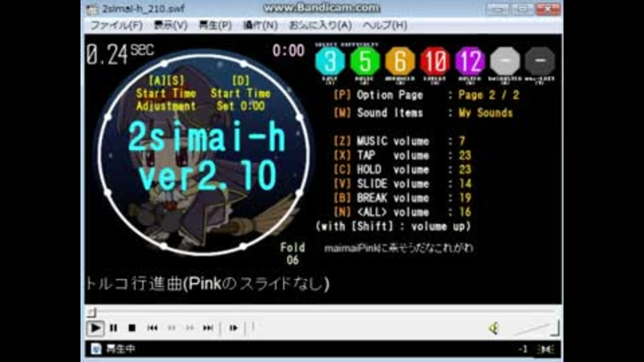
Task: Click status bar document icon
Action: coord(96,349)
